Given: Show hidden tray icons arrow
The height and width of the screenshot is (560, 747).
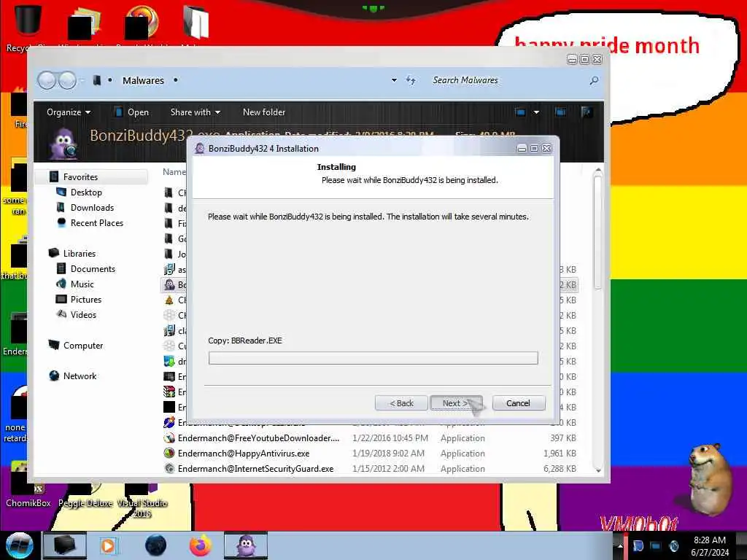Looking at the screenshot, I should point(620,545).
